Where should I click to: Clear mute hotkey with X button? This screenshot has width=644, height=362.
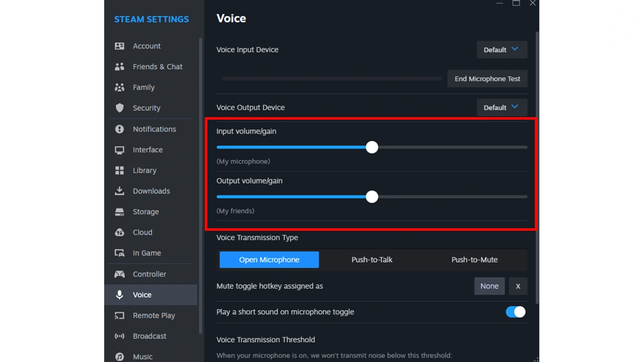point(518,286)
